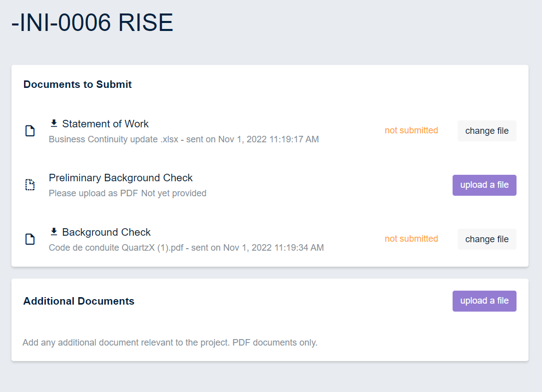Open the Statement of Work document title
Screen dimensions: 542x392
click(105, 124)
